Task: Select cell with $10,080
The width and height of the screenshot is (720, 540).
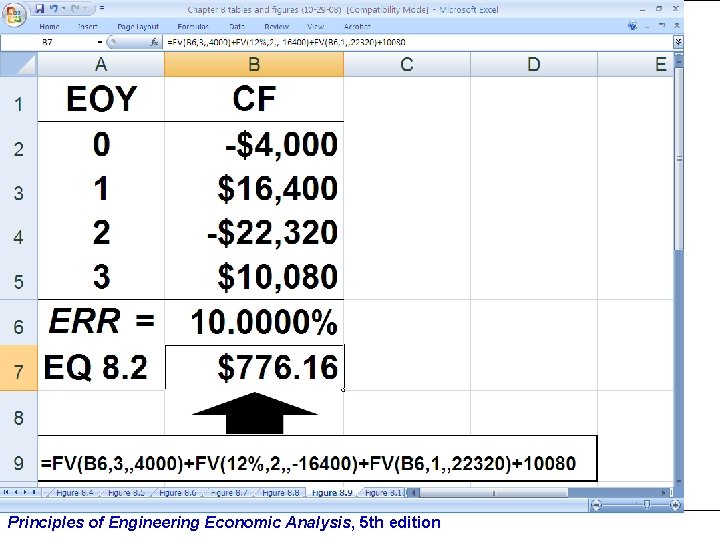Action: pos(254,277)
